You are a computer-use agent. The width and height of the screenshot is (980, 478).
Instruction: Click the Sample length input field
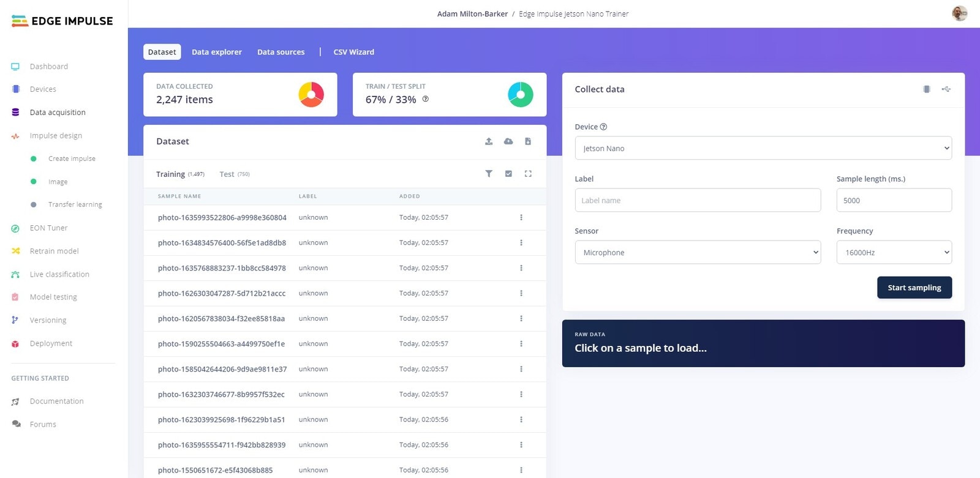tap(894, 200)
